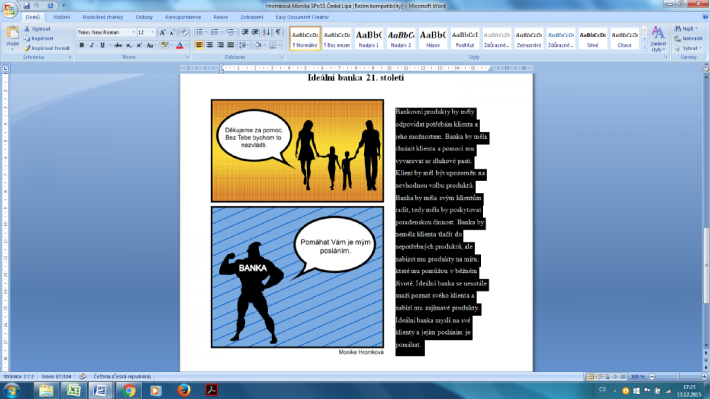Open the Revize tab

click(221, 17)
